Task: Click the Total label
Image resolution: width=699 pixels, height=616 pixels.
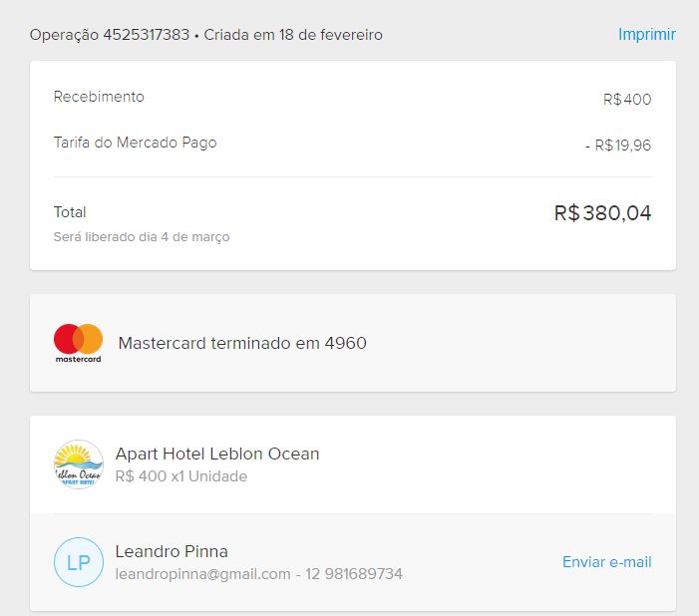Action: coord(70,212)
